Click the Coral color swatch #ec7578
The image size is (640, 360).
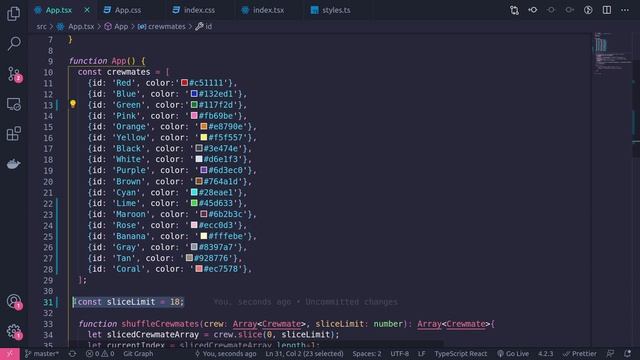pos(199,269)
